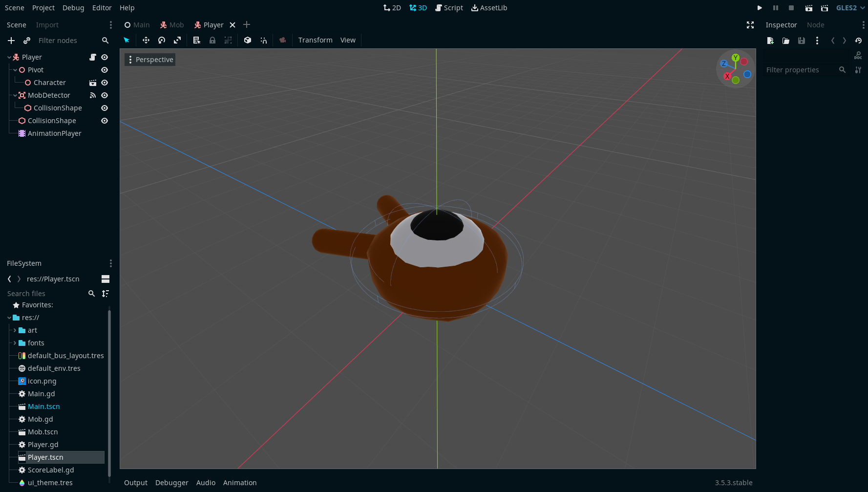Toggle MobDetector visibility eye

click(x=105, y=95)
